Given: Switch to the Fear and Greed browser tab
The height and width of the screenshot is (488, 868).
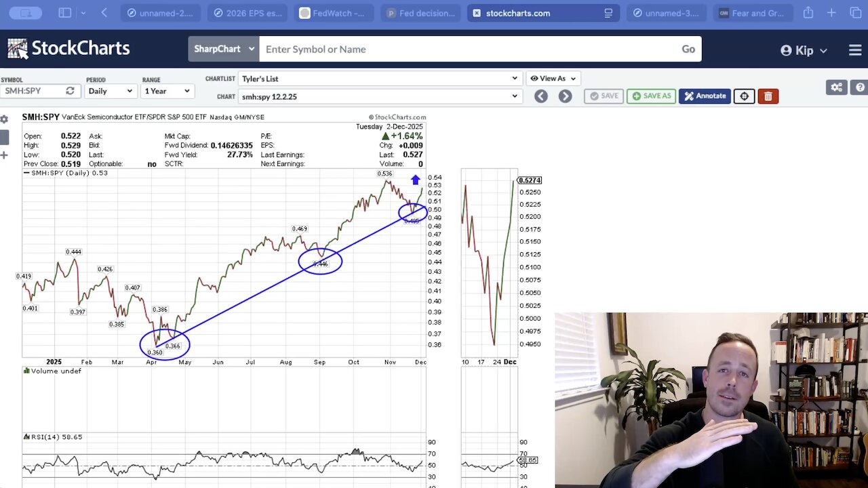Looking at the screenshot, I should 753,13.
